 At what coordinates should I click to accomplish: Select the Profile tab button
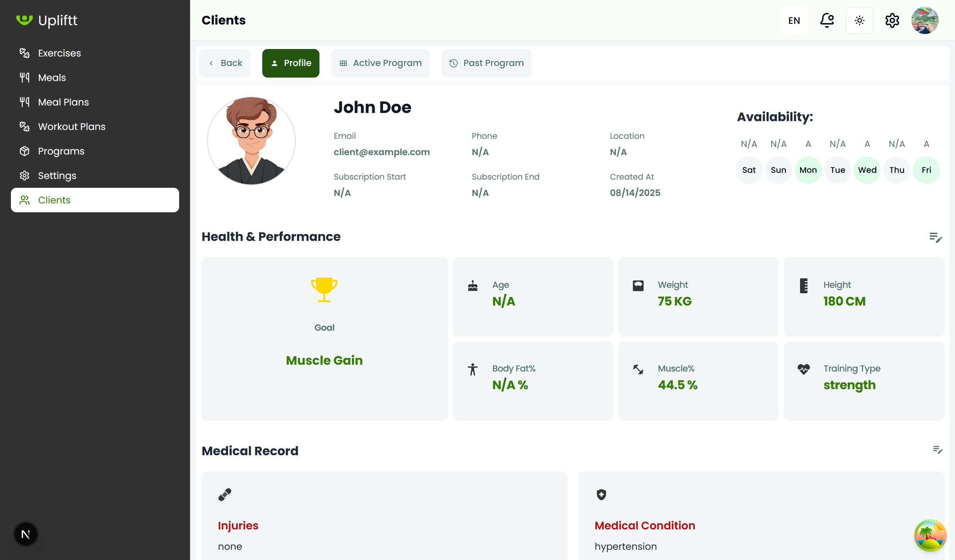290,63
